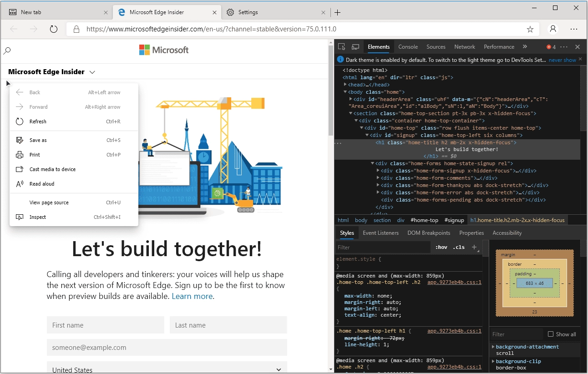Image resolution: width=588 pixels, height=374 pixels.
Task: Toggle :hov element state button
Action: 441,247
